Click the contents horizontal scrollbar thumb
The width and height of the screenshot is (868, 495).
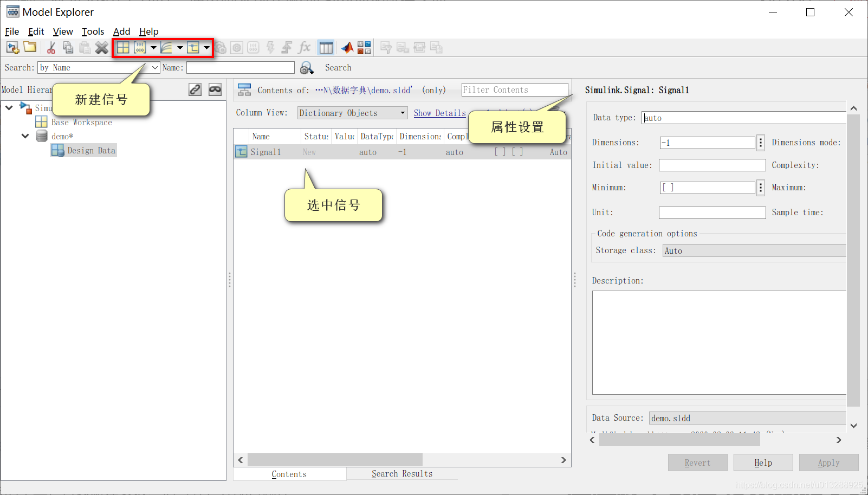click(335, 460)
